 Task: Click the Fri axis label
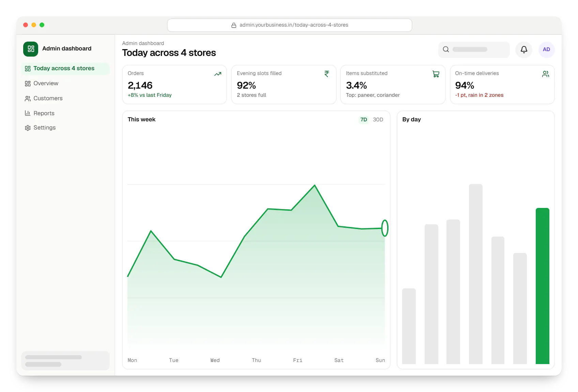pos(298,360)
